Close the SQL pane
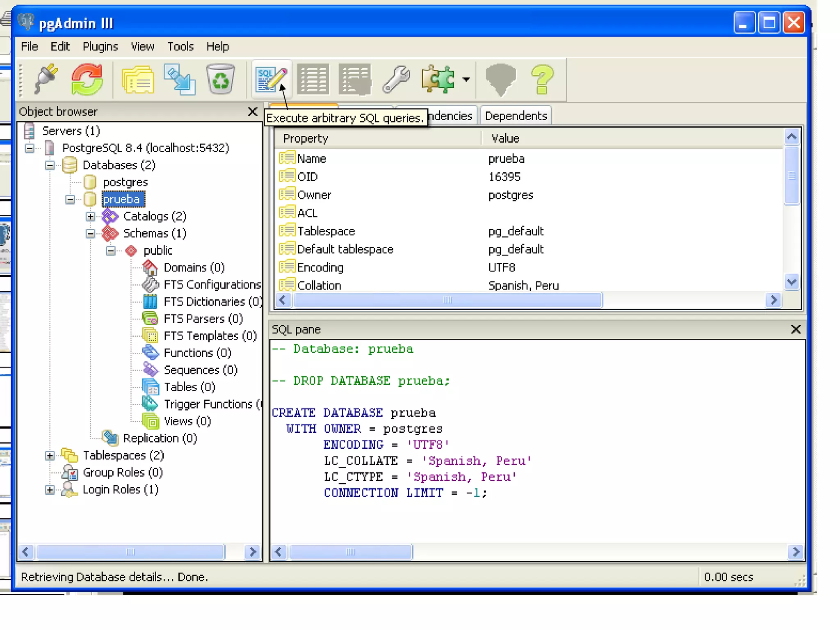The image size is (840, 630). (x=795, y=329)
